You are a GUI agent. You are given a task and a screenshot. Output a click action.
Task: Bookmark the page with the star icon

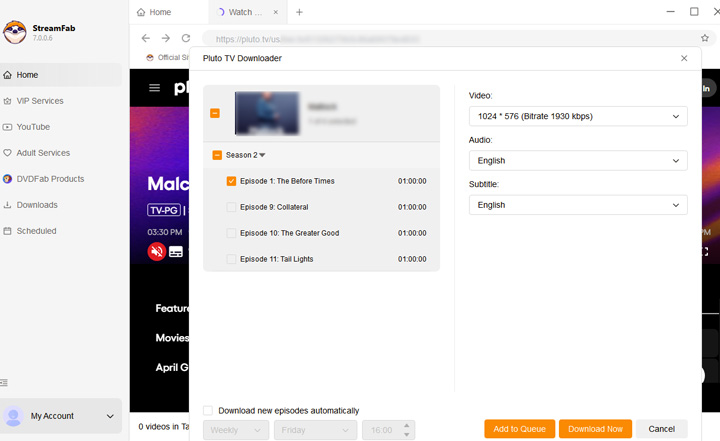(705, 38)
